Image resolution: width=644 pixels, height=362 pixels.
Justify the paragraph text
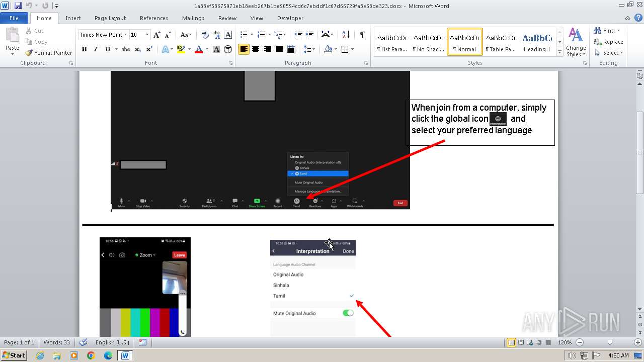click(279, 49)
